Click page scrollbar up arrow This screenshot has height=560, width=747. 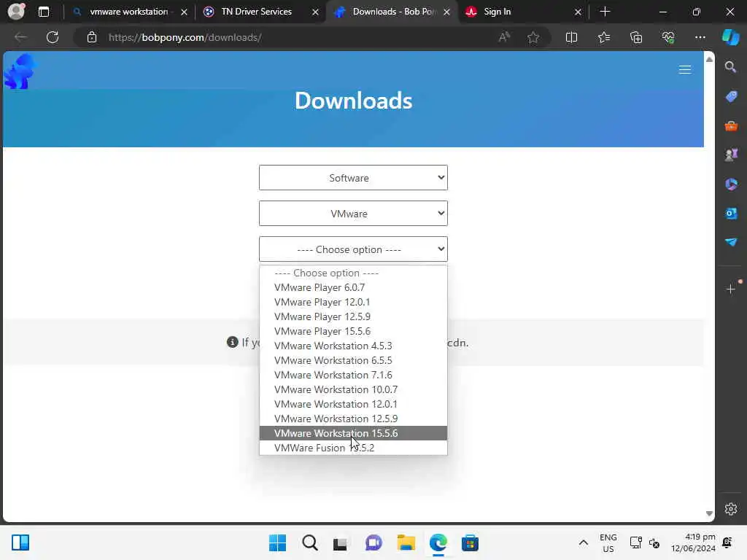click(709, 59)
